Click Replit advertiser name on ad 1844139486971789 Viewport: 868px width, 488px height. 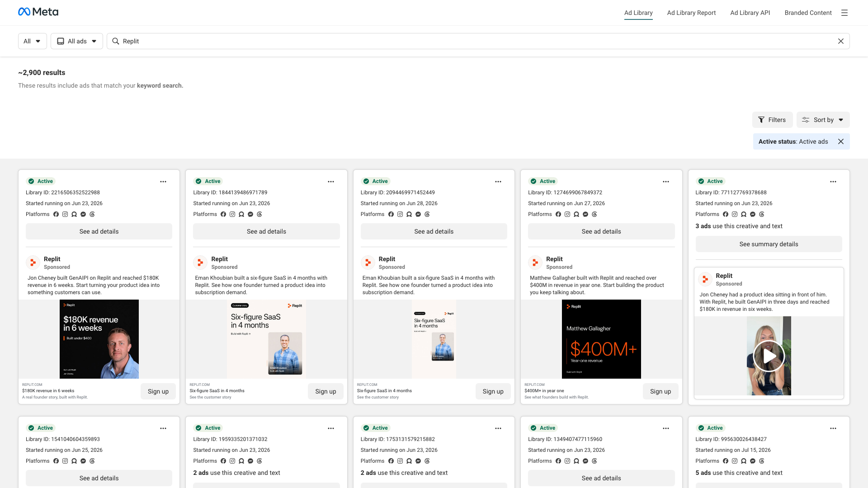(219, 259)
